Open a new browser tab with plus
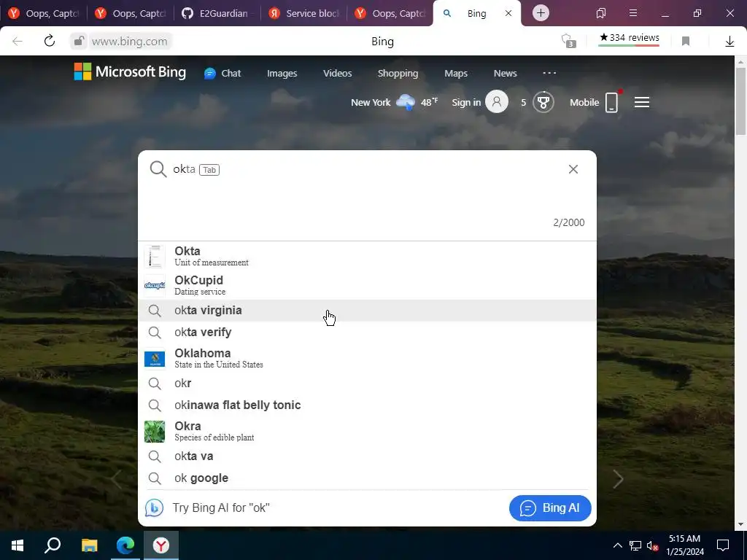The image size is (747, 560). (541, 13)
